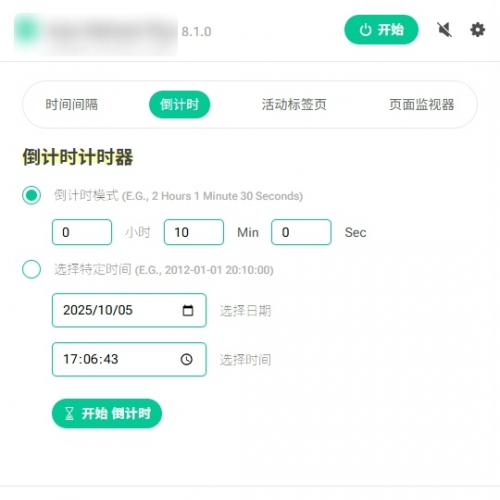Click the Sec input field showing 0
The width and height of the screenshot is (500, 500).
301,232
